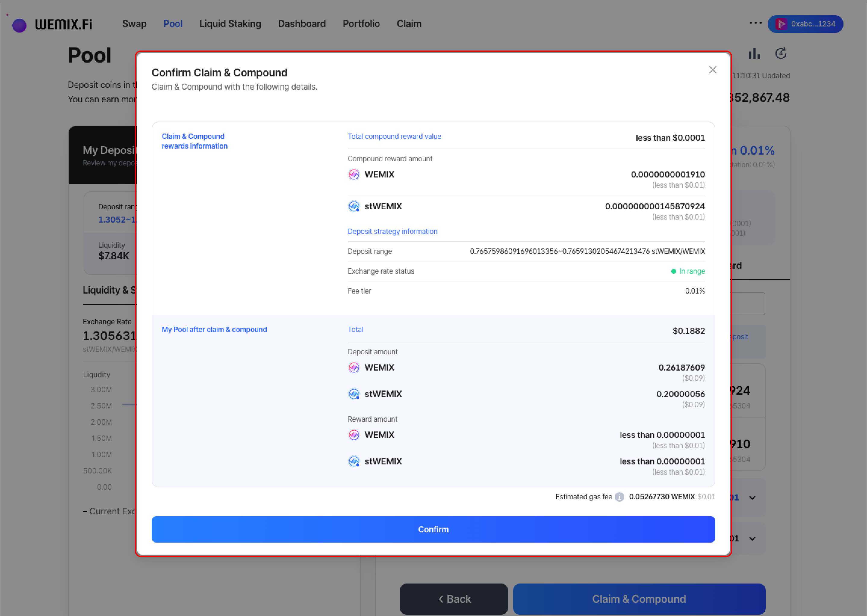
Task: Click the 0xabc...1234 wallet address button
Action: [812, 24]
